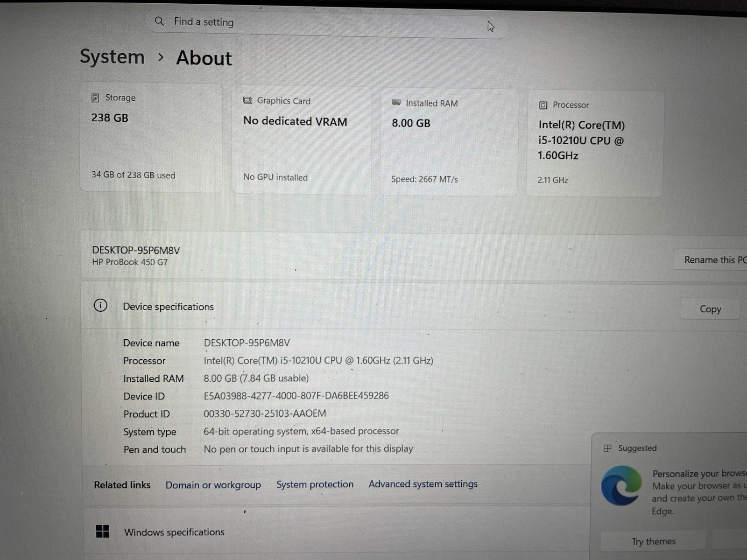Select the No pen or touch input text
747x560 pixels.
(x=308, y=449)
